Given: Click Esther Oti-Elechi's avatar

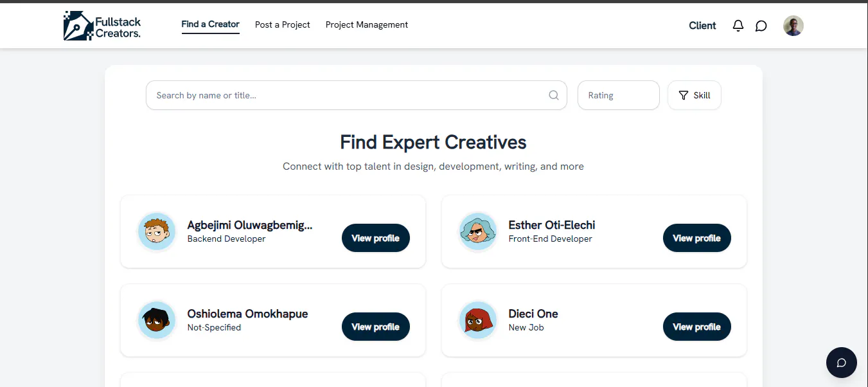Looking at the screenshot, I should [478, 231].
